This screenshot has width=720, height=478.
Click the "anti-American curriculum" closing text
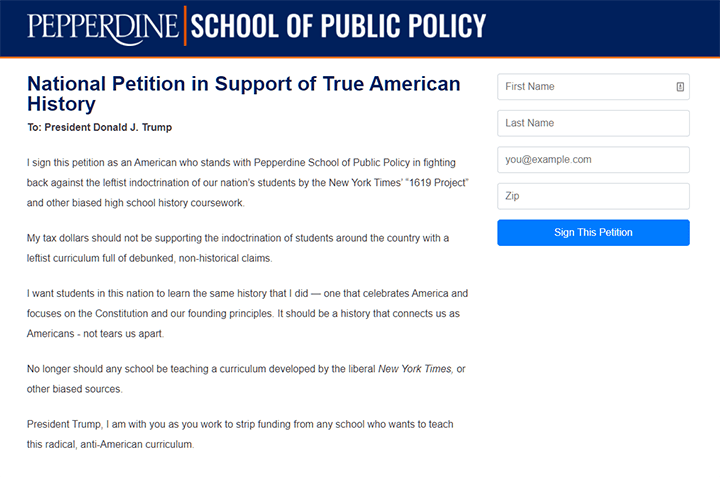pyautogui.click(x=137, y=444)
